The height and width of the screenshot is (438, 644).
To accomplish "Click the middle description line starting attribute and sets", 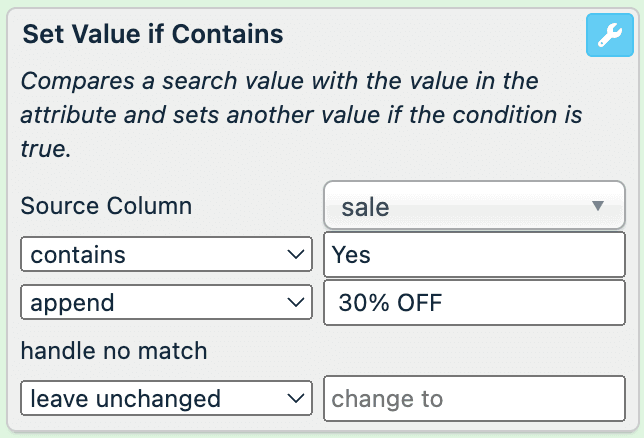I will tap(300, 115).
